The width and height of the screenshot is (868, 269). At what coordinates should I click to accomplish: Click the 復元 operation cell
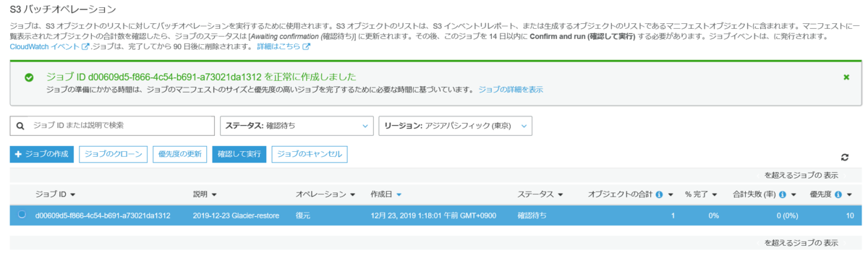[303, 215]
